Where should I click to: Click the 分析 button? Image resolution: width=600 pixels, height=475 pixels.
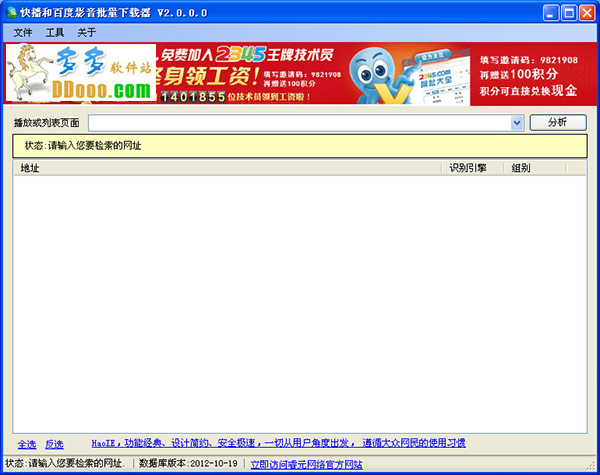558,122
